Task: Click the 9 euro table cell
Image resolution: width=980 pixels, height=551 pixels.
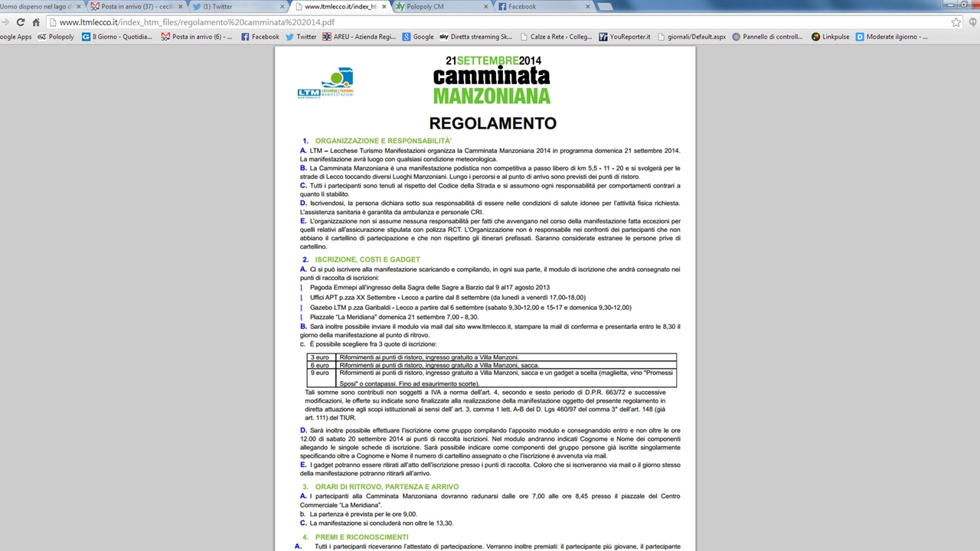Action: pos(322,378)
